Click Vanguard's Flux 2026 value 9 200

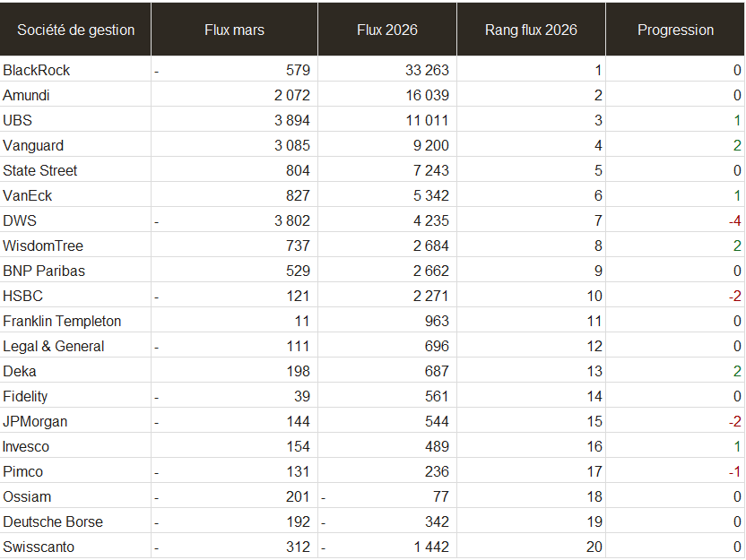coord(430,145)
